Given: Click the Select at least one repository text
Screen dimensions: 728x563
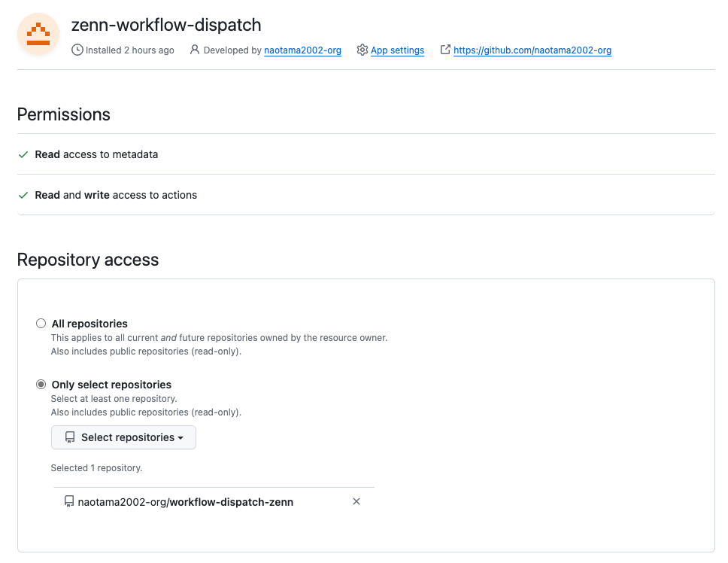Looking at the screenshot, I should coord(114,399).
